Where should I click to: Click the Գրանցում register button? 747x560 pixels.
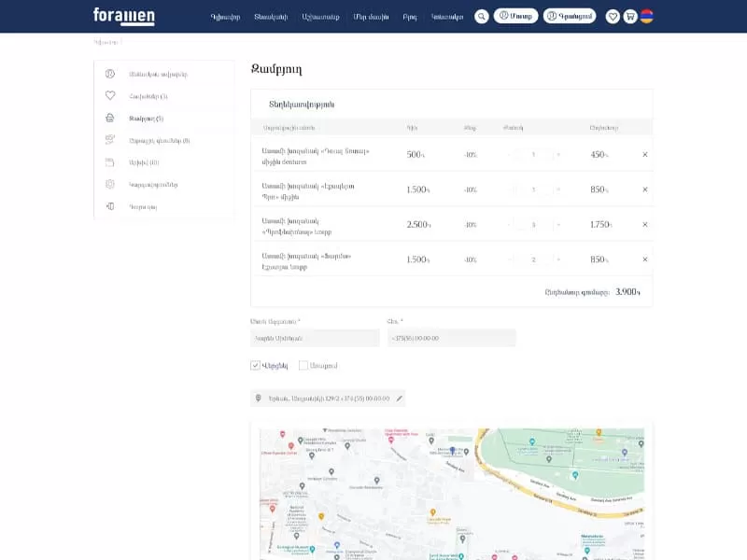pos(570,16)
